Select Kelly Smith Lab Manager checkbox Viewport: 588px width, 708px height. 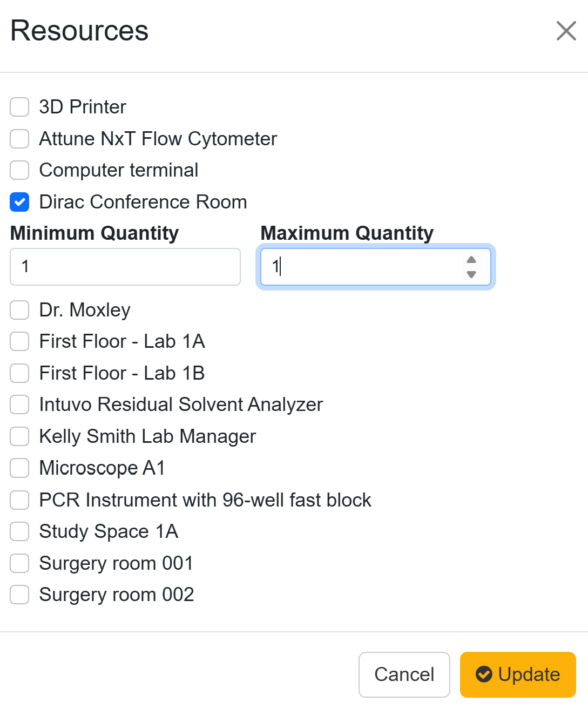(x=19, y=436)
